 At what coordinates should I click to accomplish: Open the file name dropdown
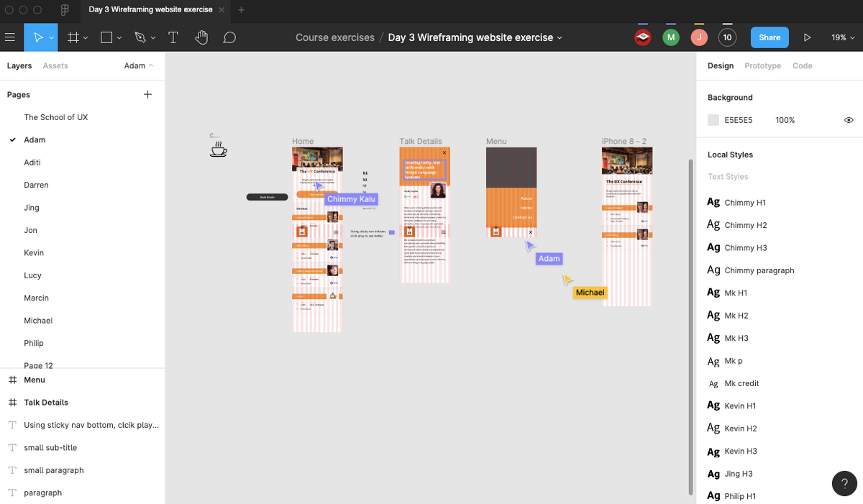559,37
